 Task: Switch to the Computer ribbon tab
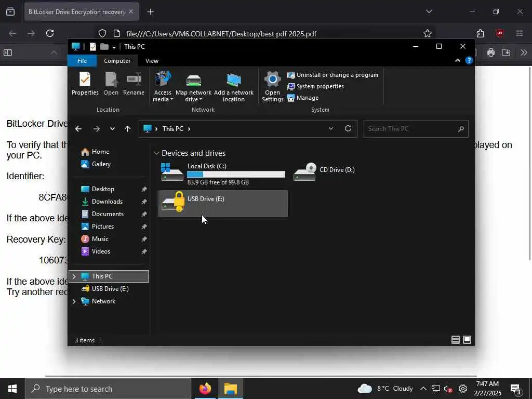coord(117,61)
